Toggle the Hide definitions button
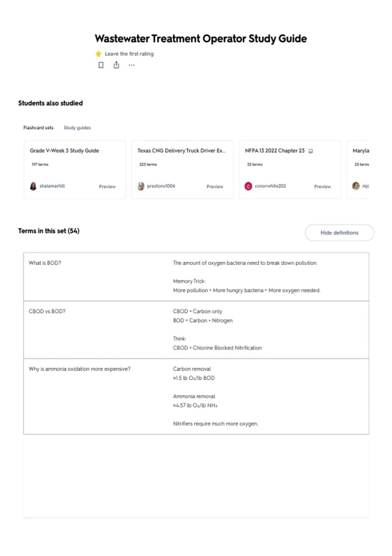This screenshot has width=392, height=556. click(339, 233)
